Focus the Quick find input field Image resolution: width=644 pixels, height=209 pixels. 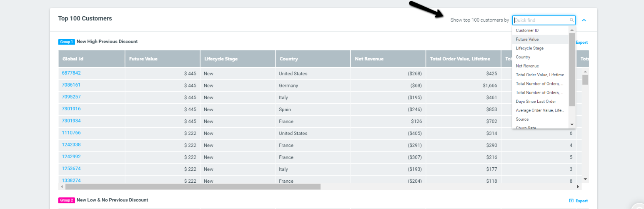coord(541,20)
